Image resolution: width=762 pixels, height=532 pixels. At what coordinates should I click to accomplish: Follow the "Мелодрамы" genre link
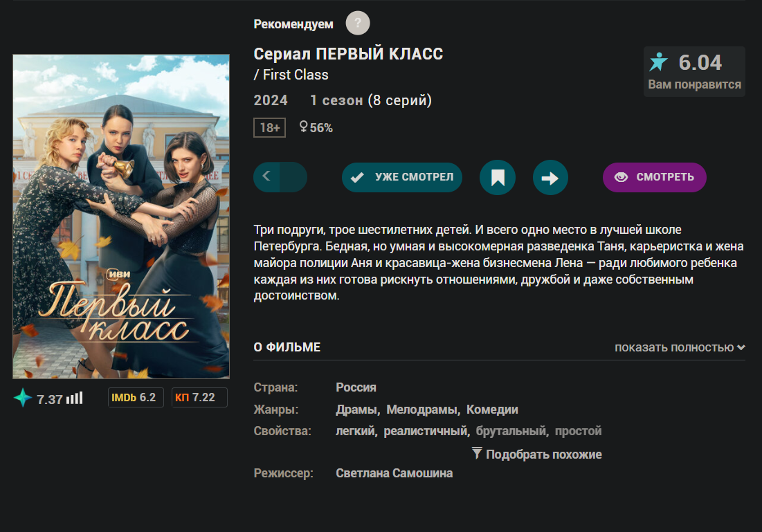422,410
